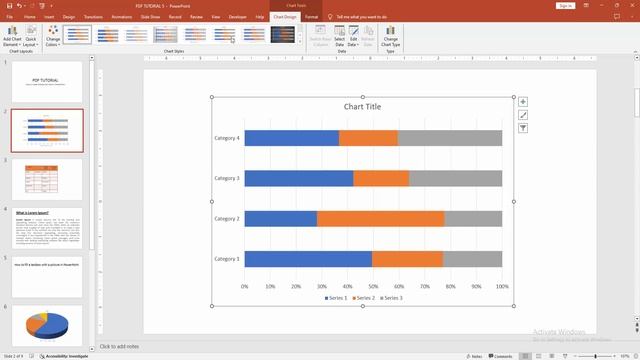The height and width of the screenshot is (360, 640).
Task: Click the Series 3 legend entry
Action: click(391, 298)
